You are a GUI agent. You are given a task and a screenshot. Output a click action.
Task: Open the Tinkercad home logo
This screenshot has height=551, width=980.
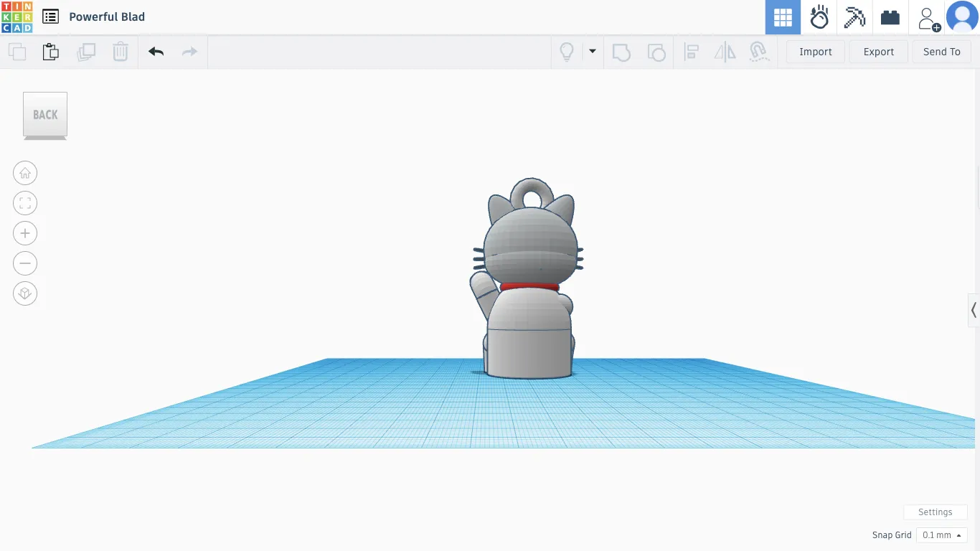[x=17, y=17]
